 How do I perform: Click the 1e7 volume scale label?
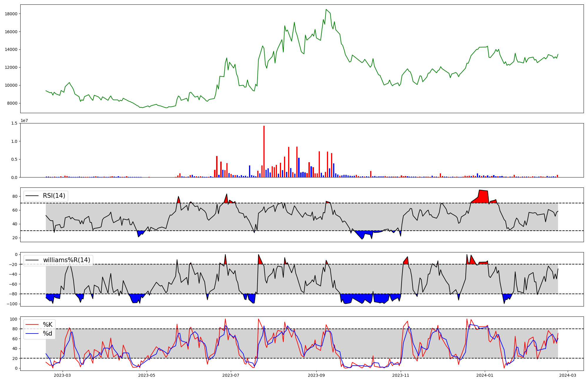(x=24, y=121)
